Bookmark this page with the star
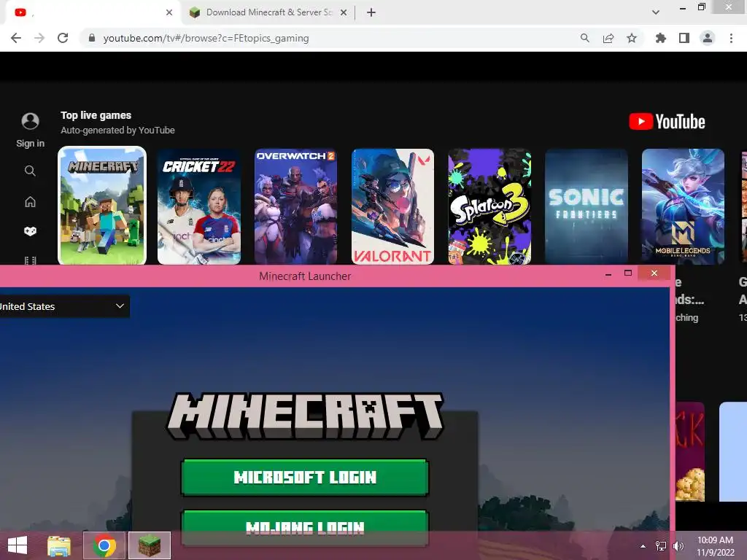Screen dimensions: 747x560 [x=632, y=38]
